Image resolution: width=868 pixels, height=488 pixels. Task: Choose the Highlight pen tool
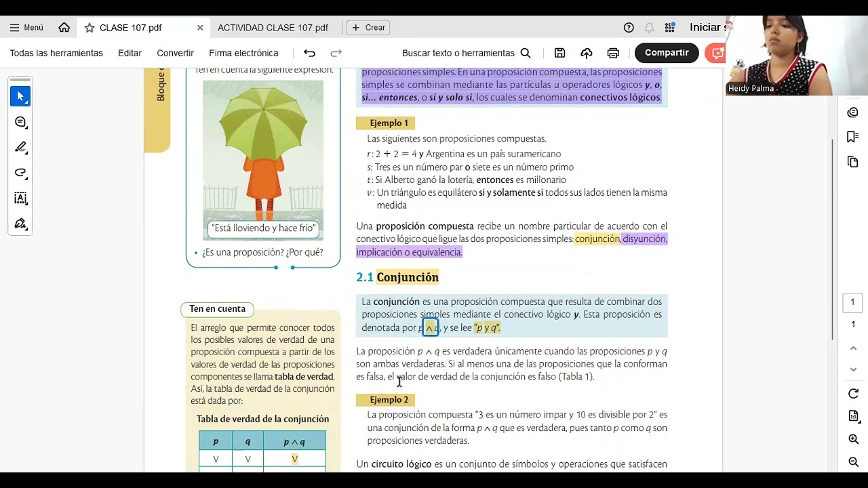(x=20, y=147)
